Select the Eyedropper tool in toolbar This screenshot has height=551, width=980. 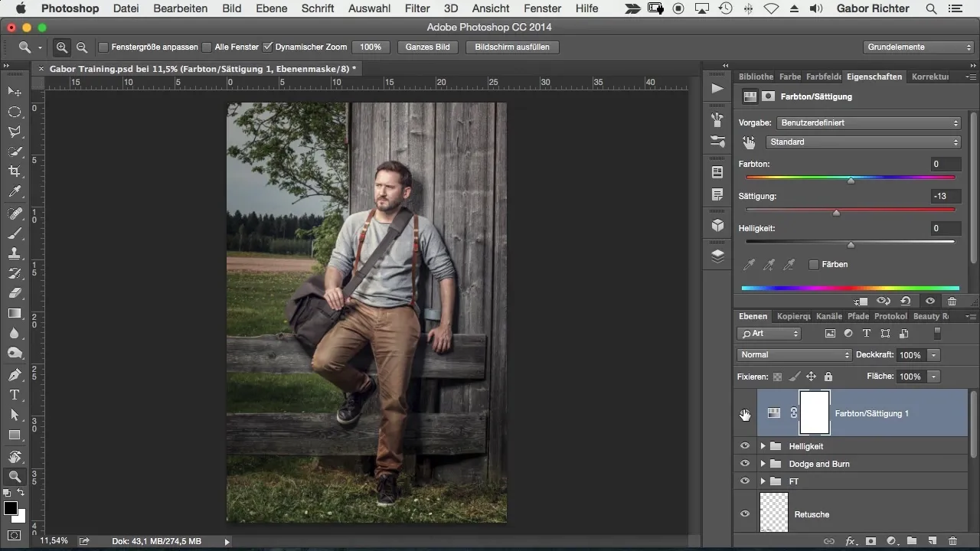[15, 192]
